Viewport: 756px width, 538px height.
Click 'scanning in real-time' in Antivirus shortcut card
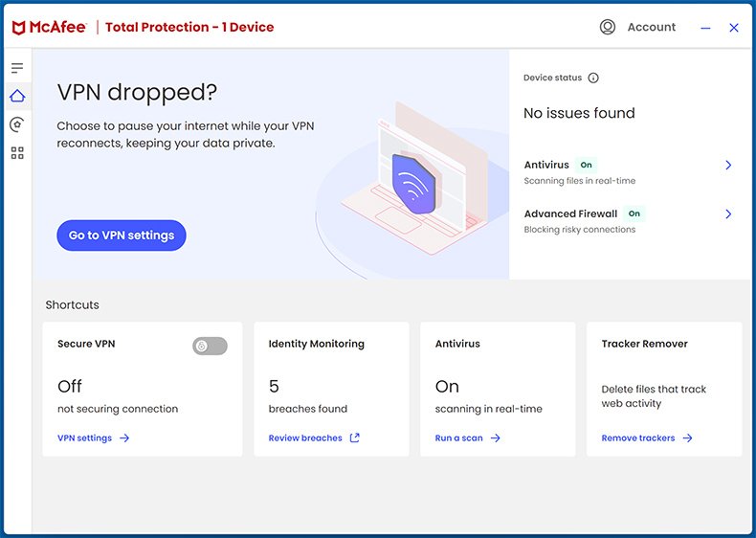[x=488, y=409]
